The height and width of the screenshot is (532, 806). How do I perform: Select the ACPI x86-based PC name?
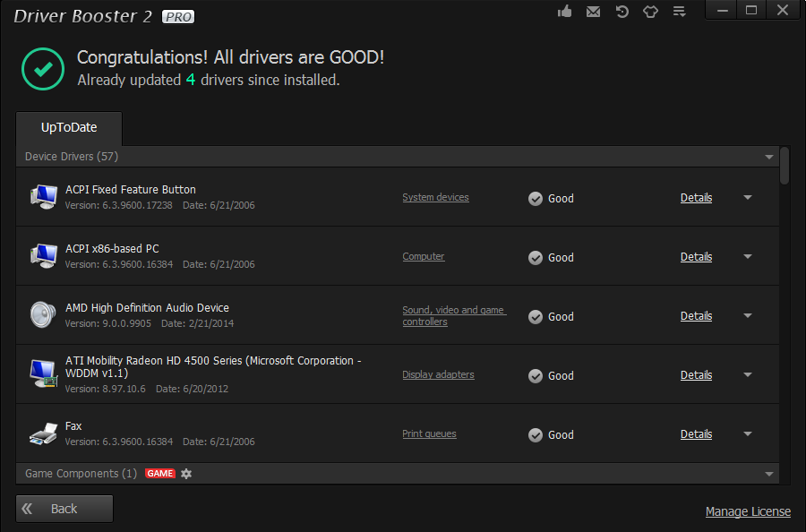[112, 249]
